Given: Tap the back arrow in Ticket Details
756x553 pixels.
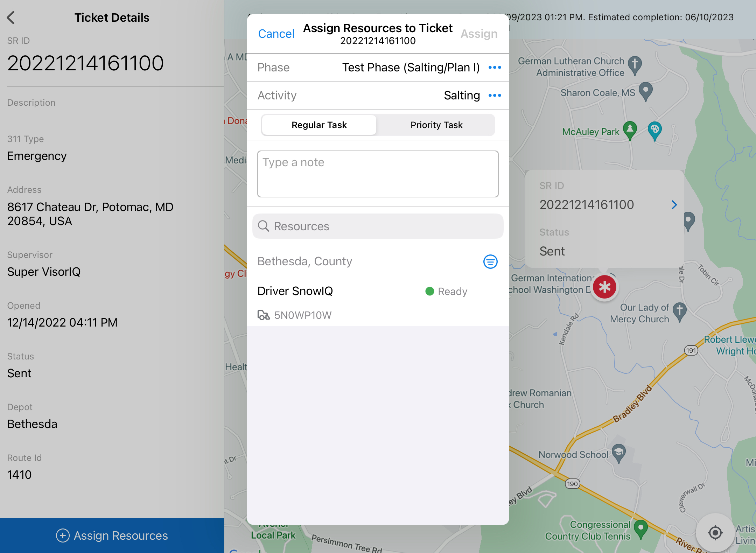Looking at the screenshot, I should (x=11, y=17).
